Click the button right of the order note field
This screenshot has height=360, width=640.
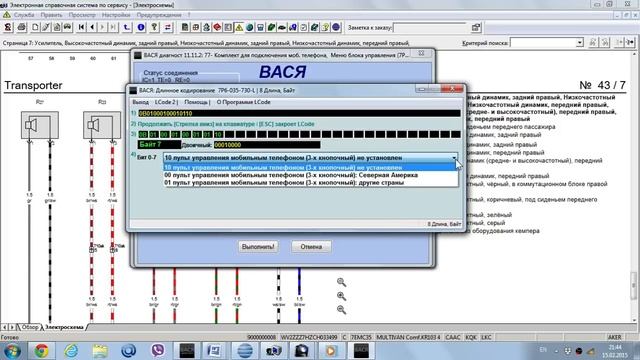476,27
